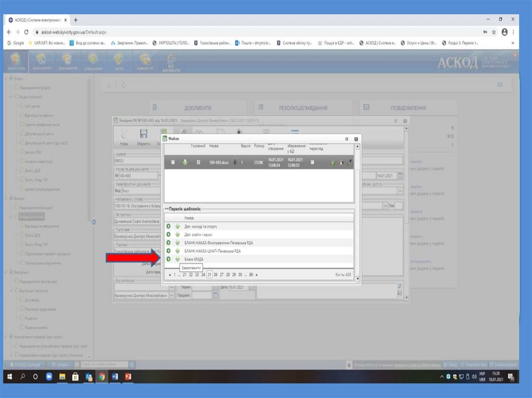
Task: Click the green action icon in 100-693.docx row
Action: pos(333,162)
